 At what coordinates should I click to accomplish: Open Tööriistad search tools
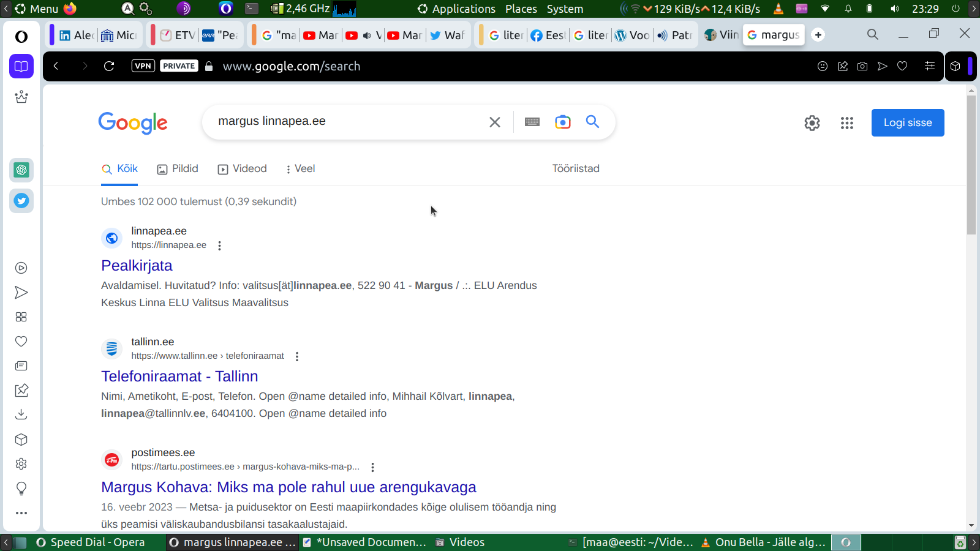click(x=576, y=169)
